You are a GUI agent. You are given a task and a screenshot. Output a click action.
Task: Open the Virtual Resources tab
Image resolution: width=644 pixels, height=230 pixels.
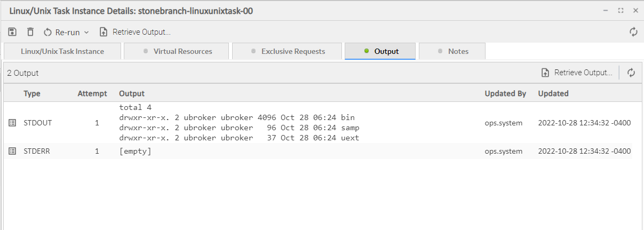[177, 51]
